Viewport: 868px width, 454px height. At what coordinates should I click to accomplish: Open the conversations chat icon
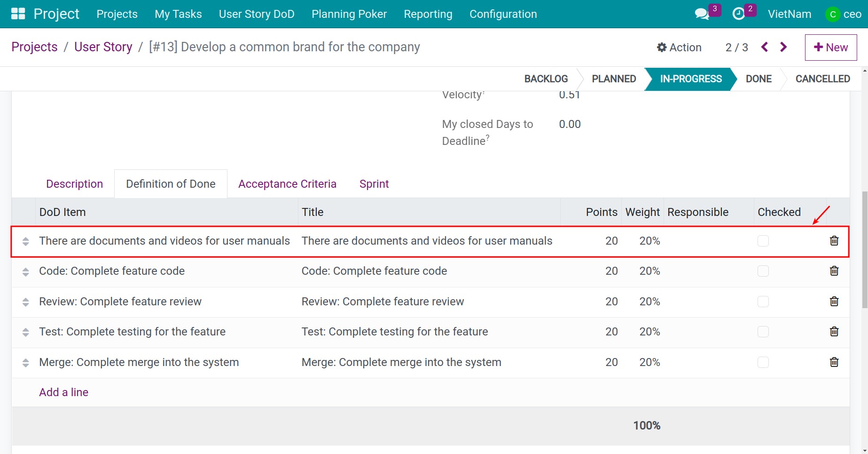pos(702,14)
